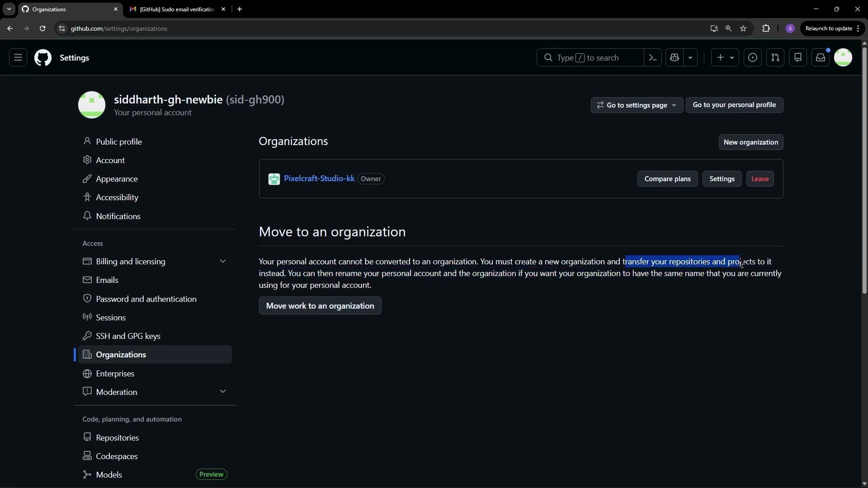
Task: Open a new browser tab
Action: coord(240,9)
